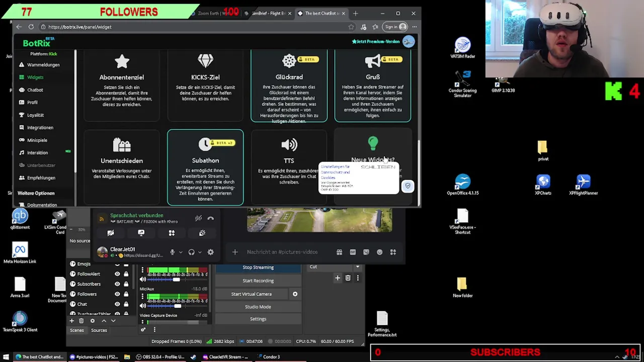The width and height of the screenshot is (644, 362).
Task: Bookmark page with the star icon
Action: click(x=351, y=27)
